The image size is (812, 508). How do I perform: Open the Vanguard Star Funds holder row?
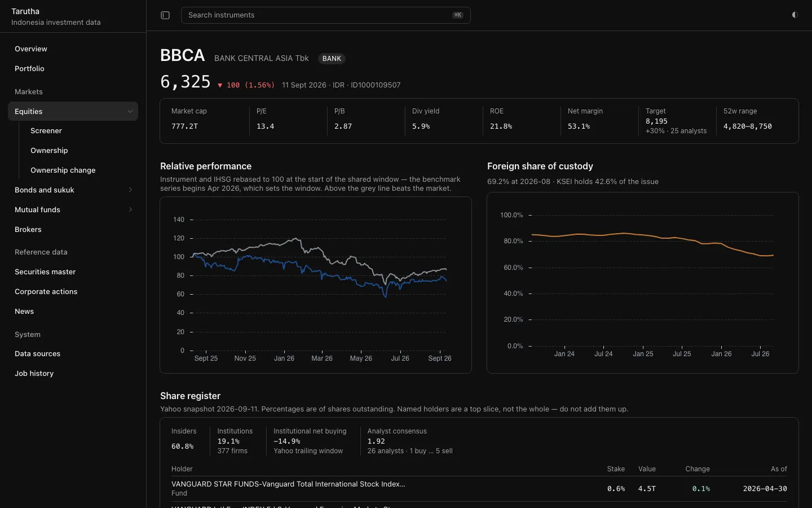pos(479,489)
